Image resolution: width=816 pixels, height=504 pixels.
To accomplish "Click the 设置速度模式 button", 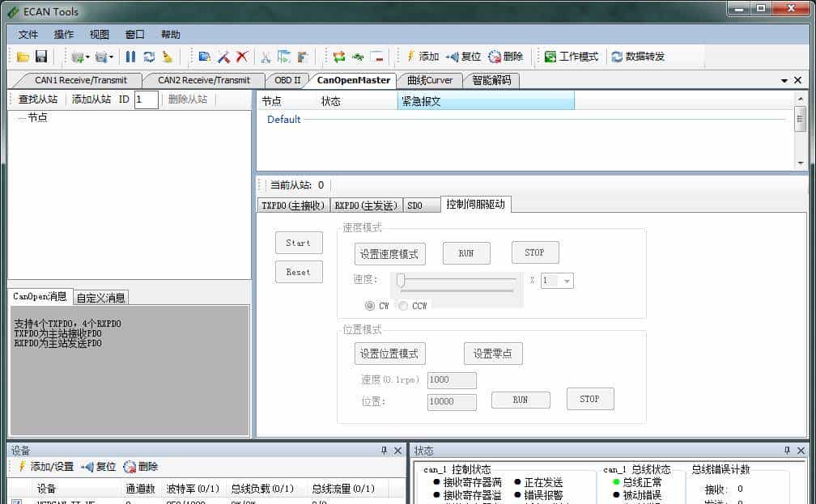I will 389,254.
